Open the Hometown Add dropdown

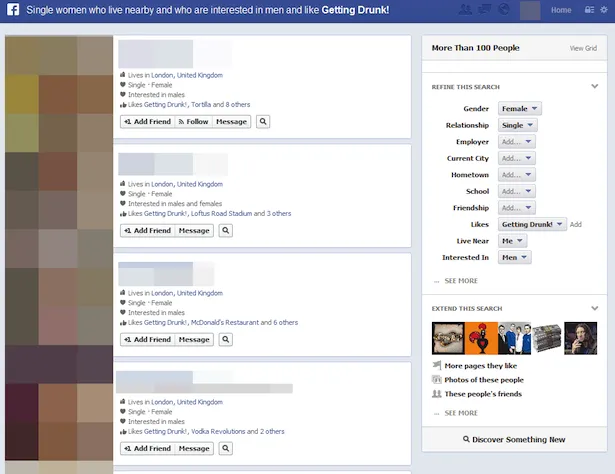tap(517, 174)
